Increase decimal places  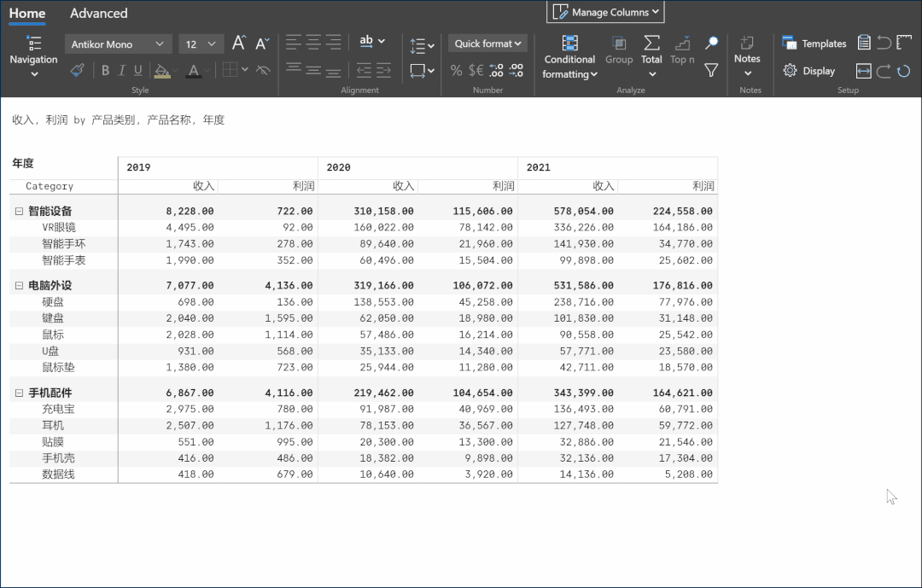(x=496, y=71)
